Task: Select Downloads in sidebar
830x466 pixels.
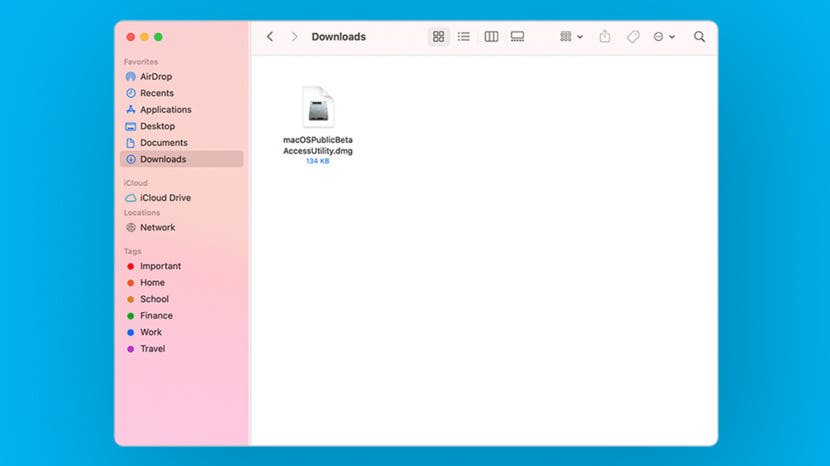Action: tap(182, 159)
